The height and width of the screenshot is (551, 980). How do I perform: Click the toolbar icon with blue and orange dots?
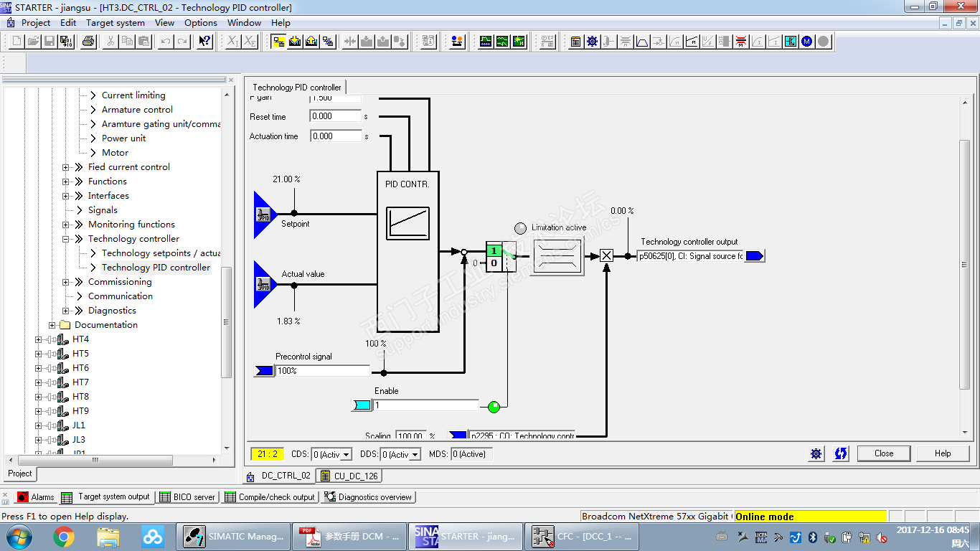[x=457, y=42]
